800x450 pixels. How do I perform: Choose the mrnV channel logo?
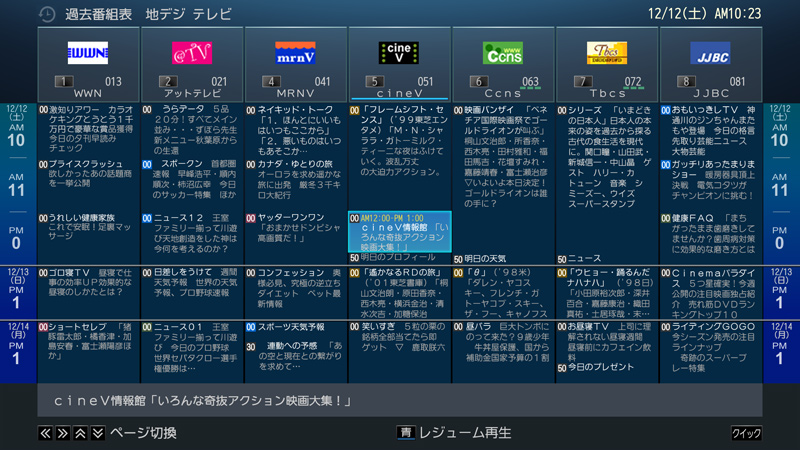click(x=296, y=52)
